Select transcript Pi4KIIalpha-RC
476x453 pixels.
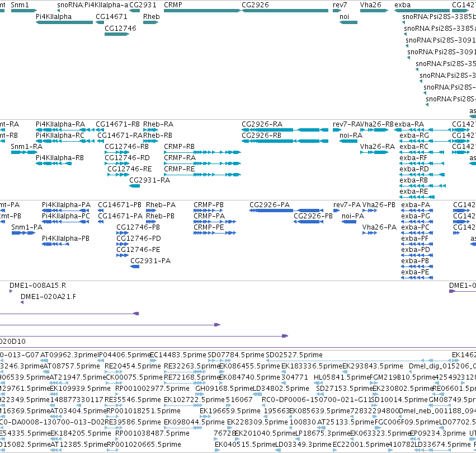[60, 135]
